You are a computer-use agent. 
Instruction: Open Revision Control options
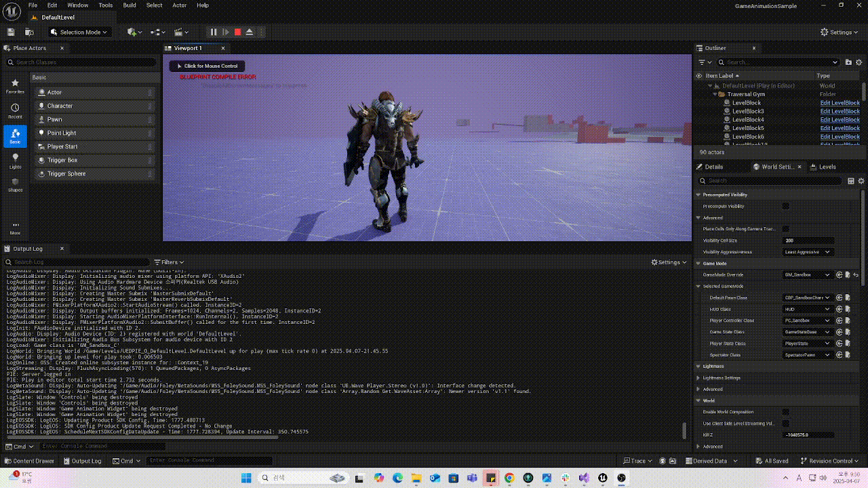pos(831,461)
